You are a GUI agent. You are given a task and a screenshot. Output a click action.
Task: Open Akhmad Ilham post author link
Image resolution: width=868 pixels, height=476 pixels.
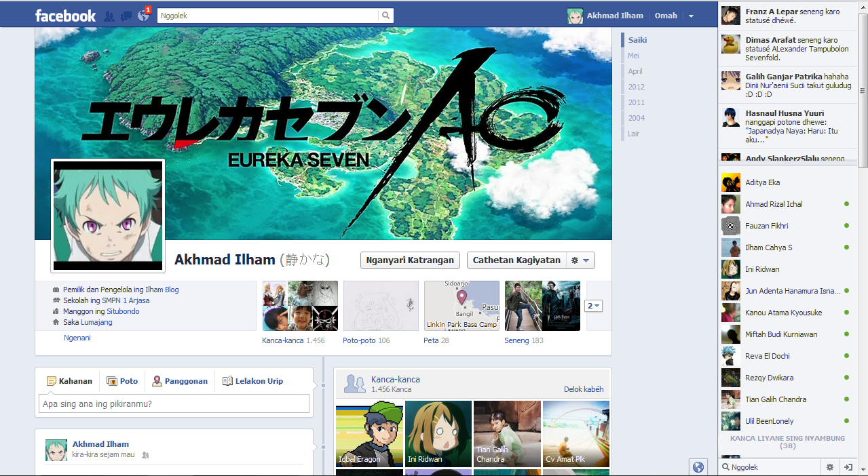click(100, 444)
